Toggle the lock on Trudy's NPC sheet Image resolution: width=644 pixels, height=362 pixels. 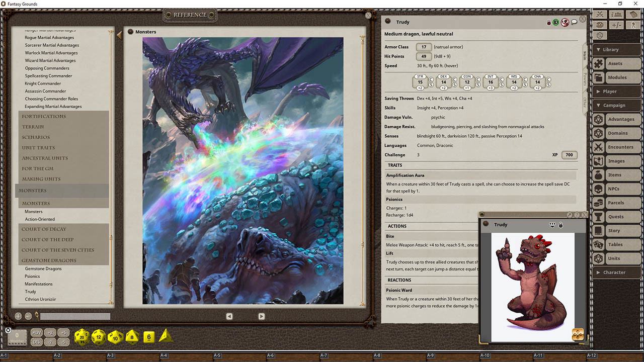point(549,23)
